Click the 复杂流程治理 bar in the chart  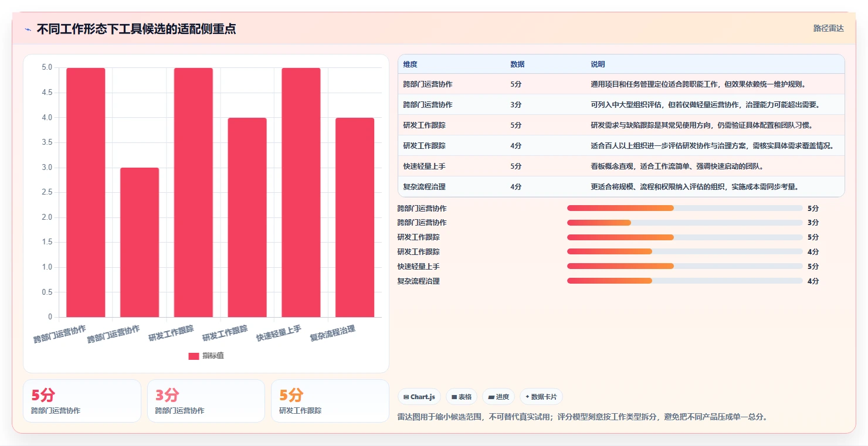pyautogui.click(x=355, y=217)
